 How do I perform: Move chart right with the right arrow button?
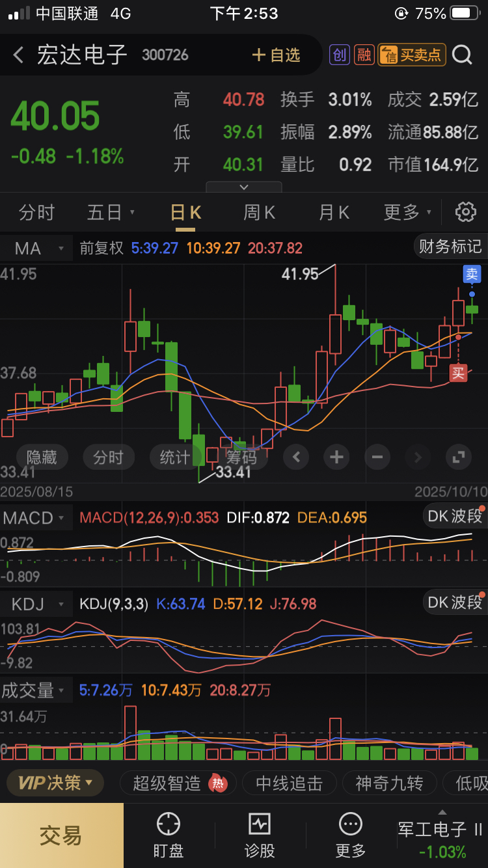tap(418, 457)
